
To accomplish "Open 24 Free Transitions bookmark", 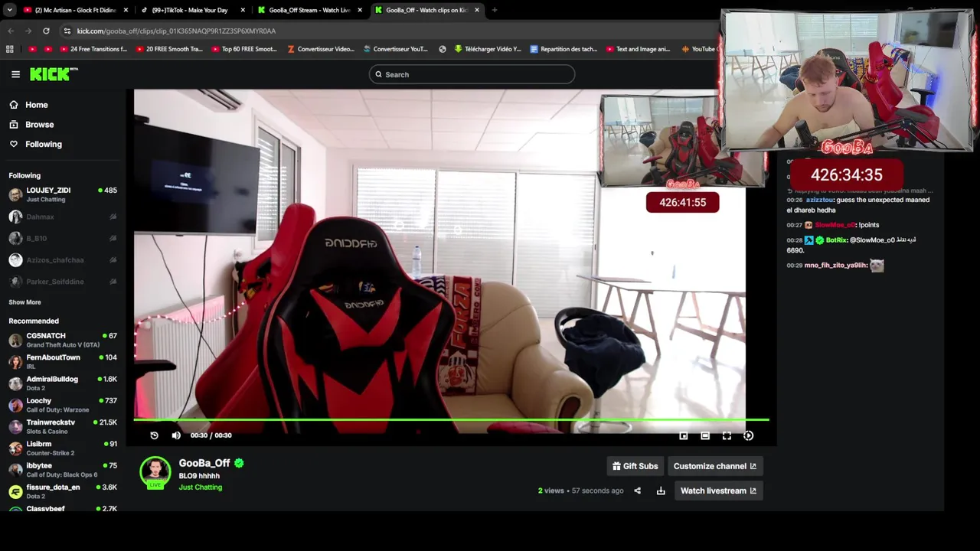I will pos(93,49).
